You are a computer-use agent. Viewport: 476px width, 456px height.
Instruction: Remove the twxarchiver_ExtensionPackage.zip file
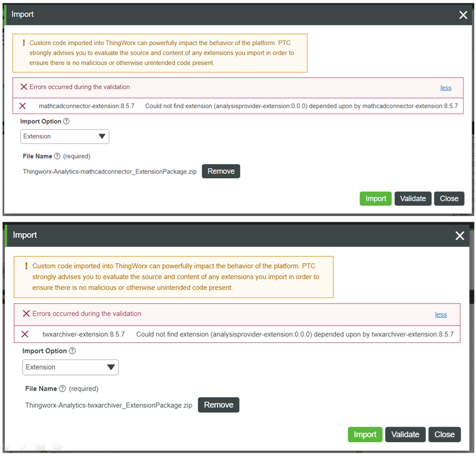[x=218, y=405]
